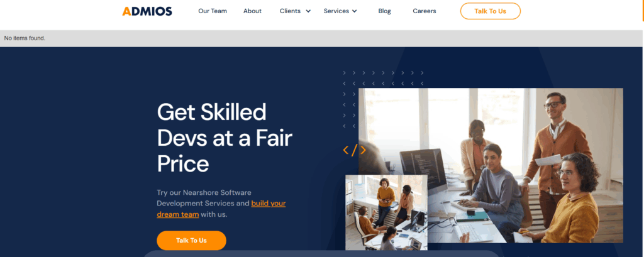
Task: Click the orange code brackets icon
Action: [354, 150]
